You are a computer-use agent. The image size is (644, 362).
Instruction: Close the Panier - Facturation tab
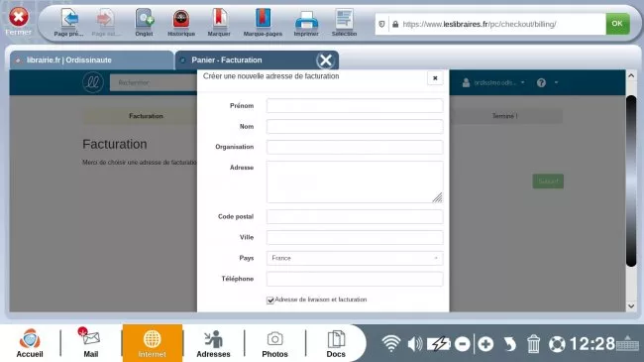[x=326, y=60]
